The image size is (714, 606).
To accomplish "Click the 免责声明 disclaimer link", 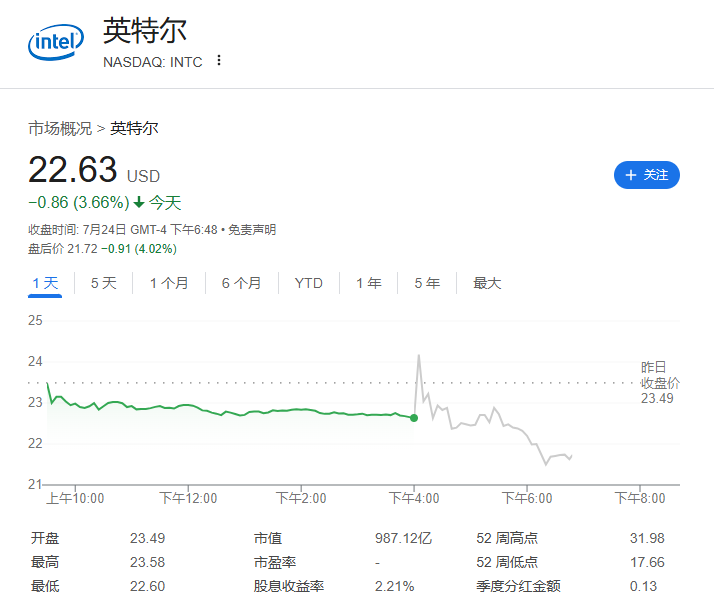I will click(252, 229).
